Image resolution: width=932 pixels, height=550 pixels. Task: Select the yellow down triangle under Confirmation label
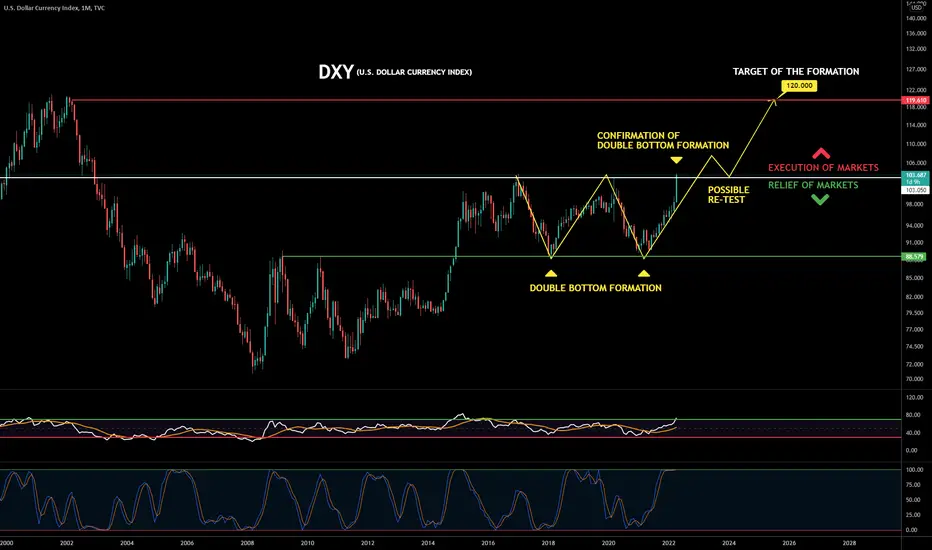pyautogui.click(x=676, y=161)
